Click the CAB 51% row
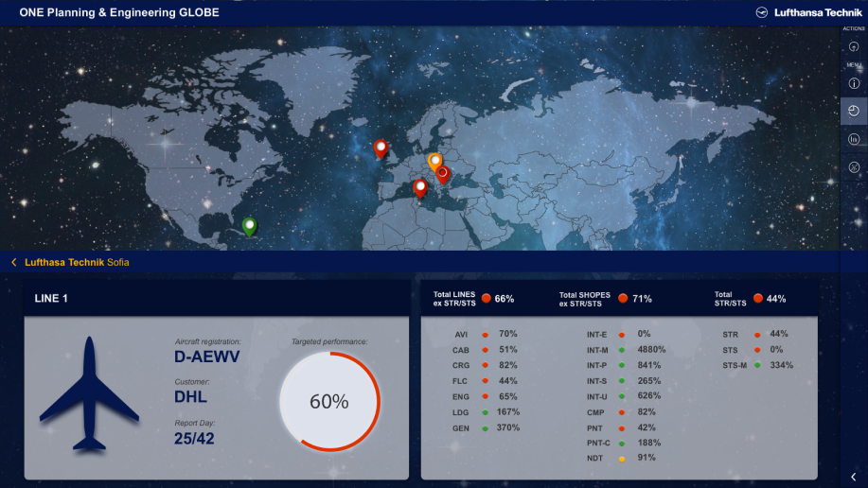868x488 pixels. pyautogui.click(x=485, y=350)
